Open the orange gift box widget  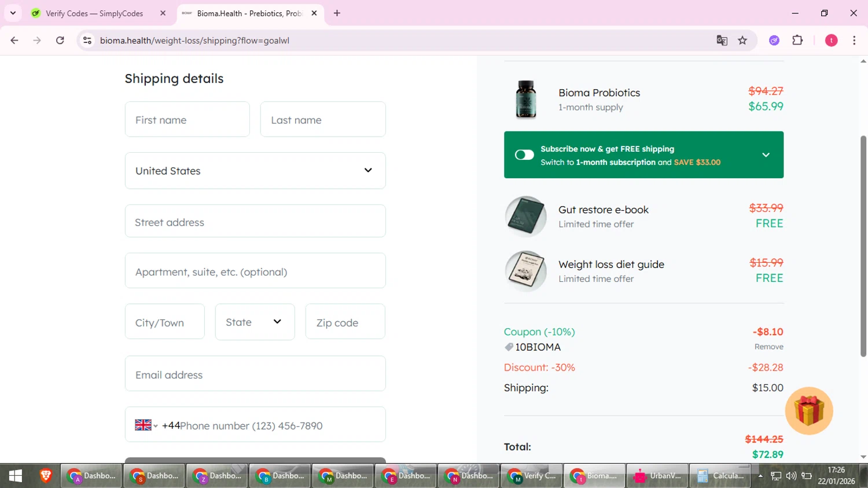809,410
